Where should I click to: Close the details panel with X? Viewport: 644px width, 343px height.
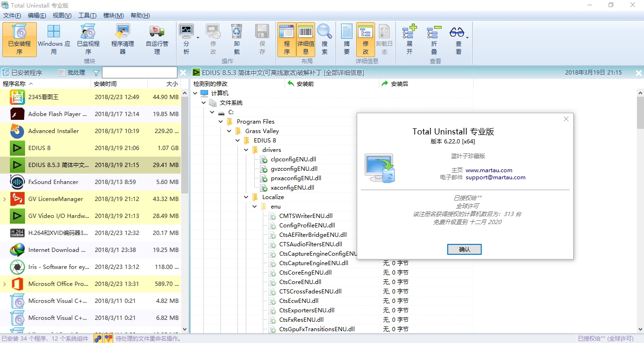[x=639, y=73]
